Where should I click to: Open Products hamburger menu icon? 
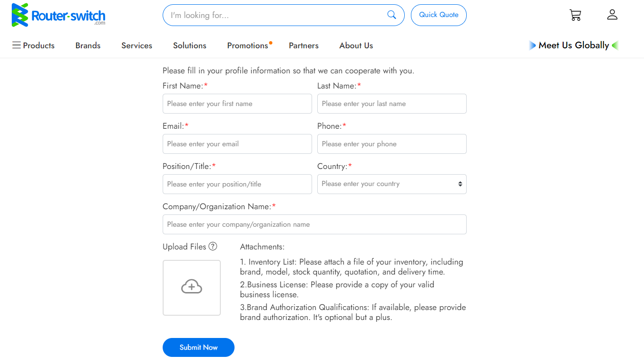17,45
